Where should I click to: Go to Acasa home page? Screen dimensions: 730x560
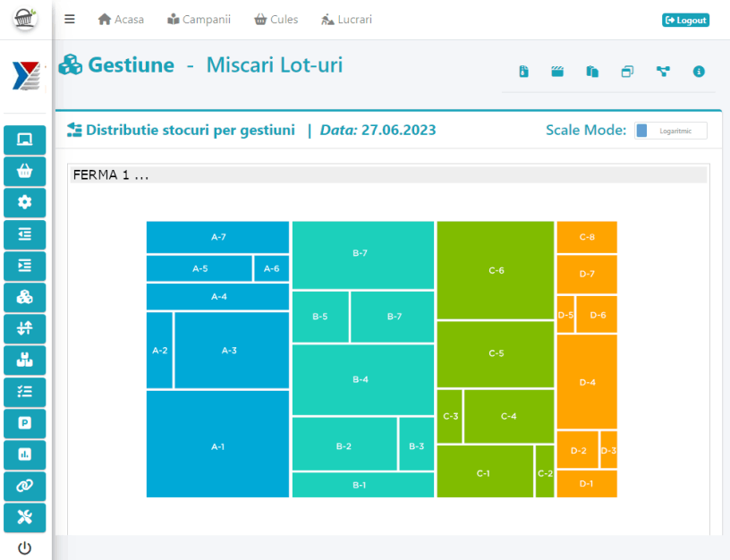point(121,20)
